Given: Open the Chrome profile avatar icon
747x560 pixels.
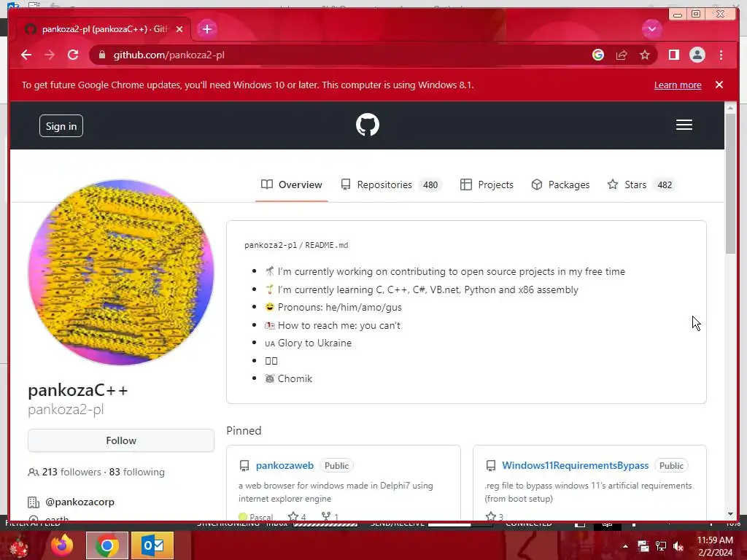Looking at the screenshot, I should [x=697, y=55].
